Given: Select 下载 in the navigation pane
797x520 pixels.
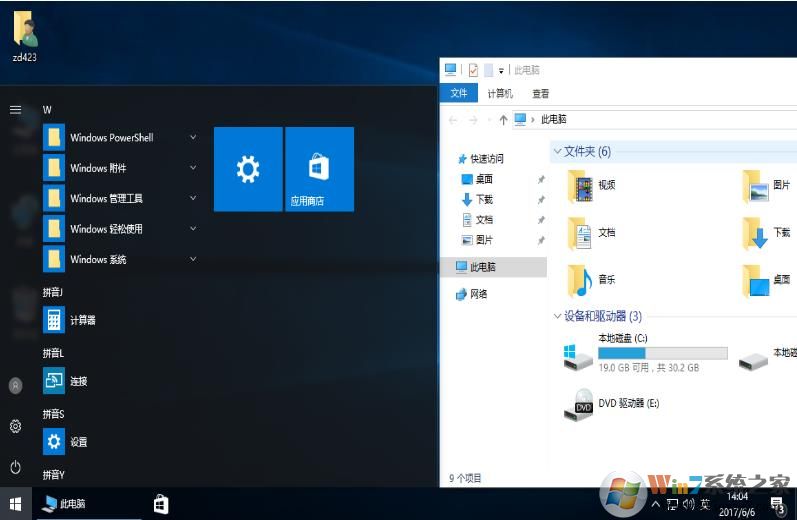Looking at the screenshot, I should pos(477,199).
